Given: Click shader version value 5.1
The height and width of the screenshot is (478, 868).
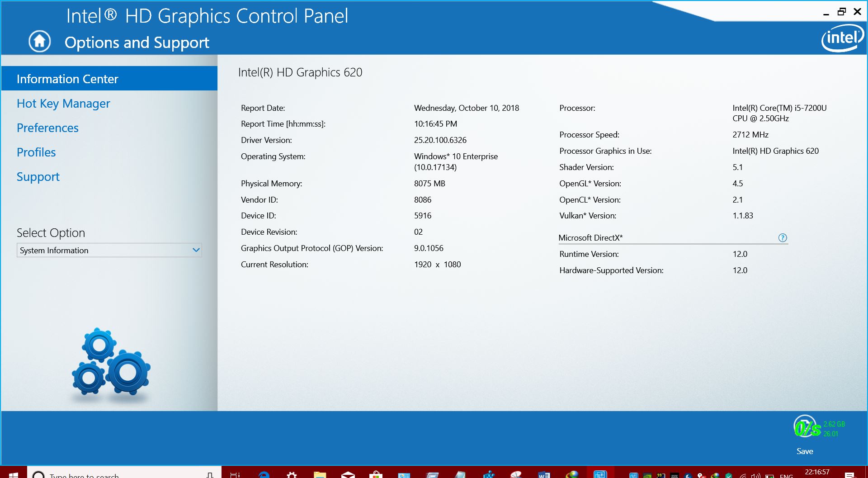Looking at the screenshot, I should (x=737, y=167).
